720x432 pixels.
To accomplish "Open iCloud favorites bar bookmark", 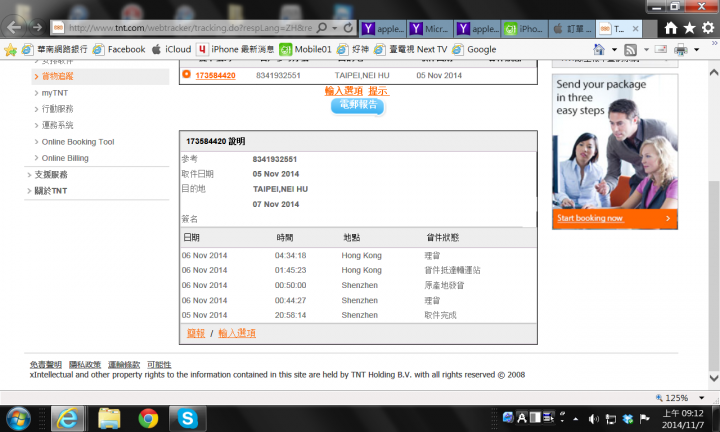I will (x=171, y=50).
